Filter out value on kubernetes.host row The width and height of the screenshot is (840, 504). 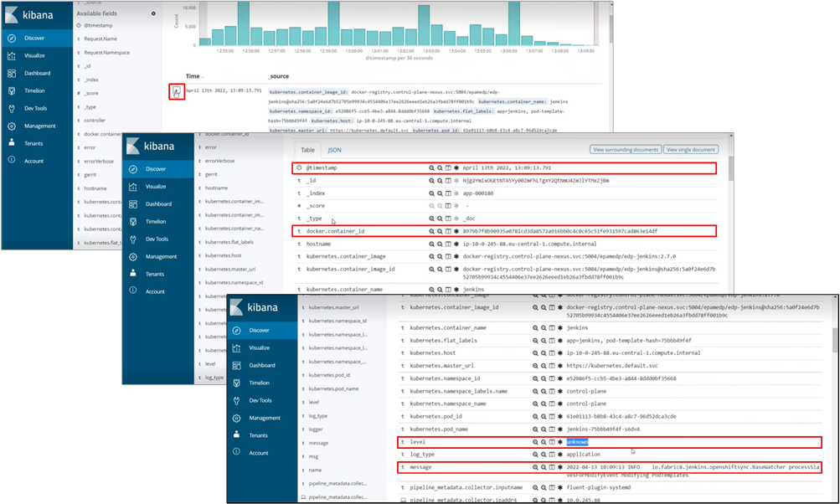point(544,353)
